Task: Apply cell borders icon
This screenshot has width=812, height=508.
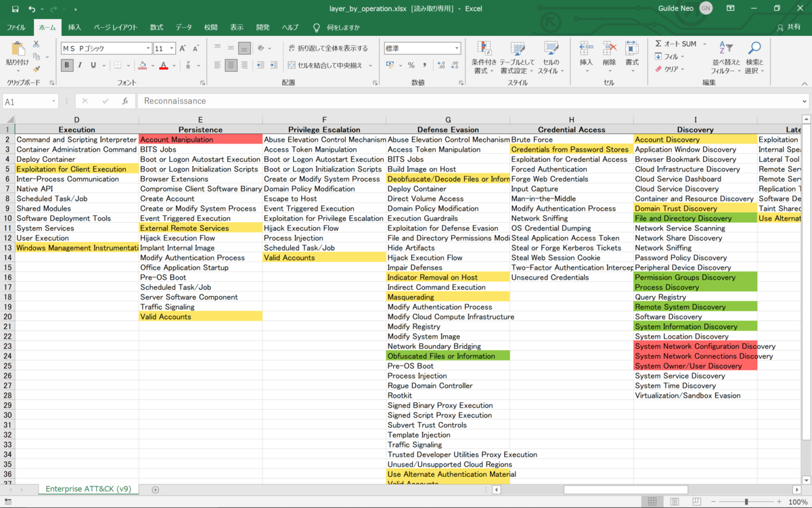Action: [118, 65]
